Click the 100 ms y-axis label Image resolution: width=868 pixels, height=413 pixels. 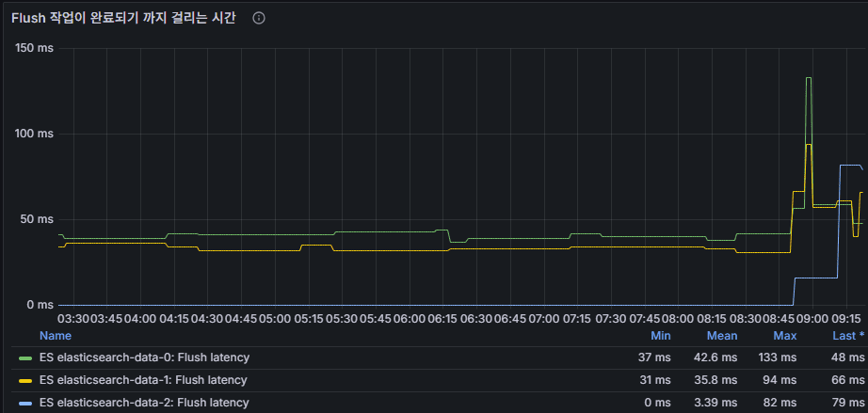(35, 134)
